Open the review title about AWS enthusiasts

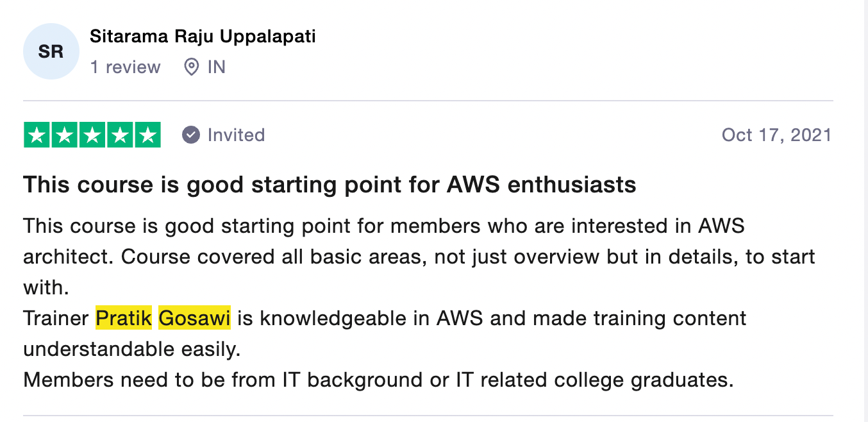pos(330,185)
